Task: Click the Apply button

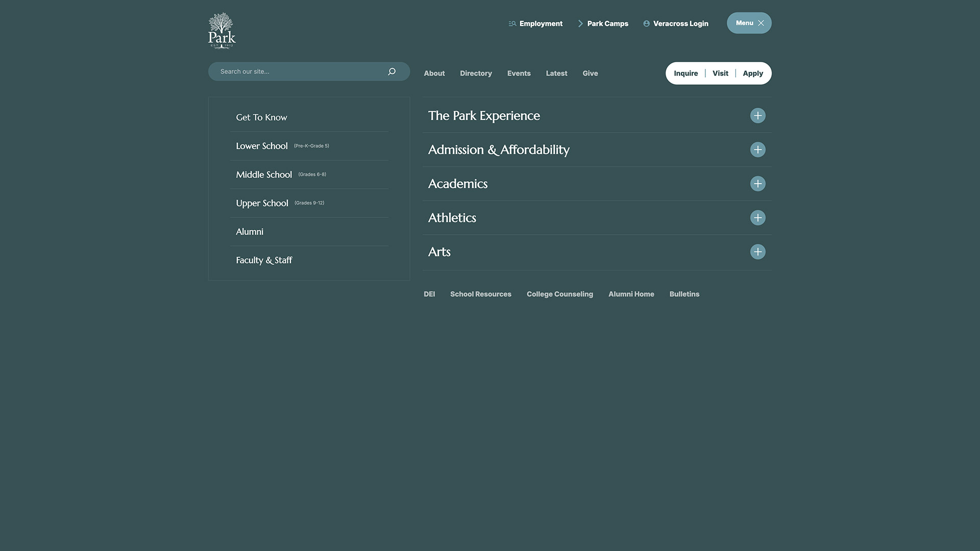Action: pyautogui.click(x=752, y=73)
